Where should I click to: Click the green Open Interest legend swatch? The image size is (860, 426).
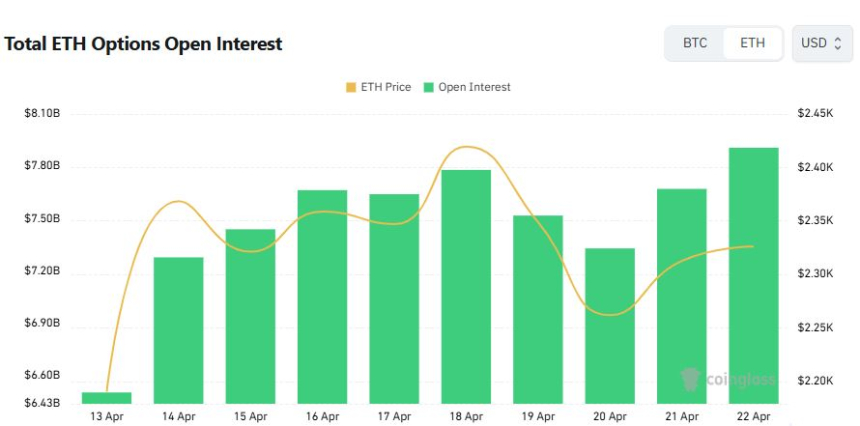(x=429, y=87)
